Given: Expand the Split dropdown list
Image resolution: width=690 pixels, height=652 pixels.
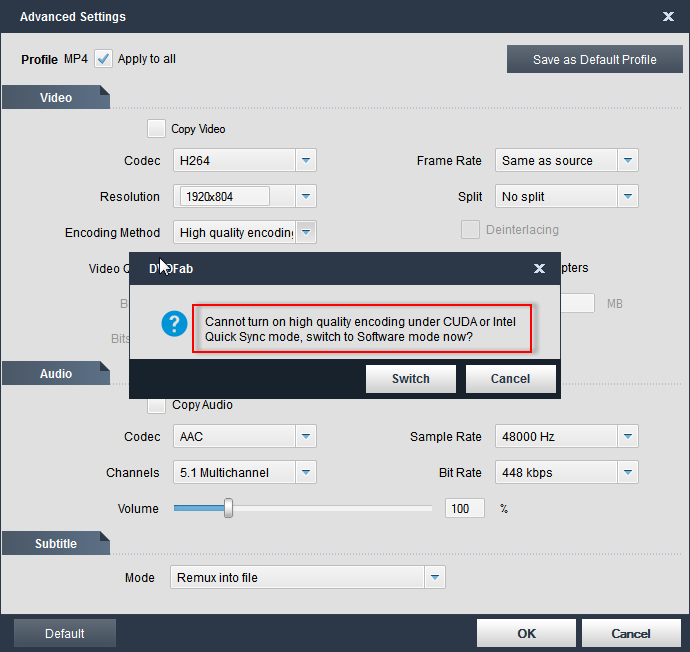Looking at the screenshot, I should [x=627, y=196].
